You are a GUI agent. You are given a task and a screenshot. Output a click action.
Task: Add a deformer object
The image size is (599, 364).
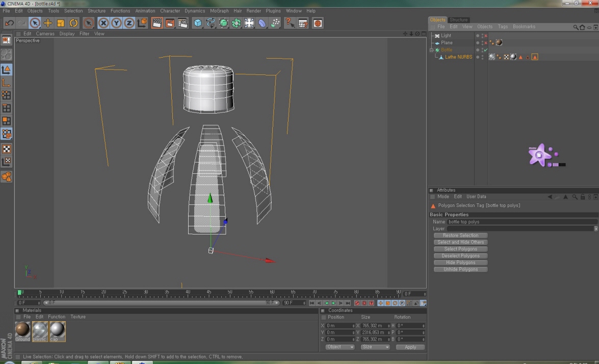[262, 23]
